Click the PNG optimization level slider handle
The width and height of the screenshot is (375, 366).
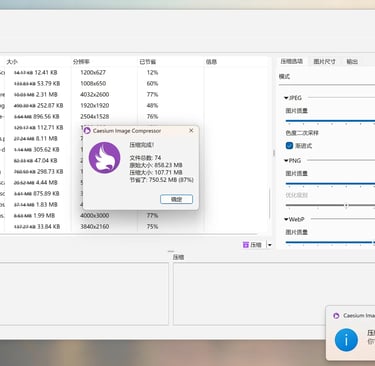(x=346, y=205)
